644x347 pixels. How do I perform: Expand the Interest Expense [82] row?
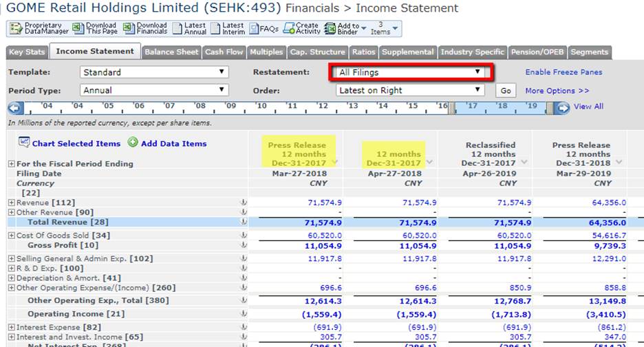tap(12, 327)
